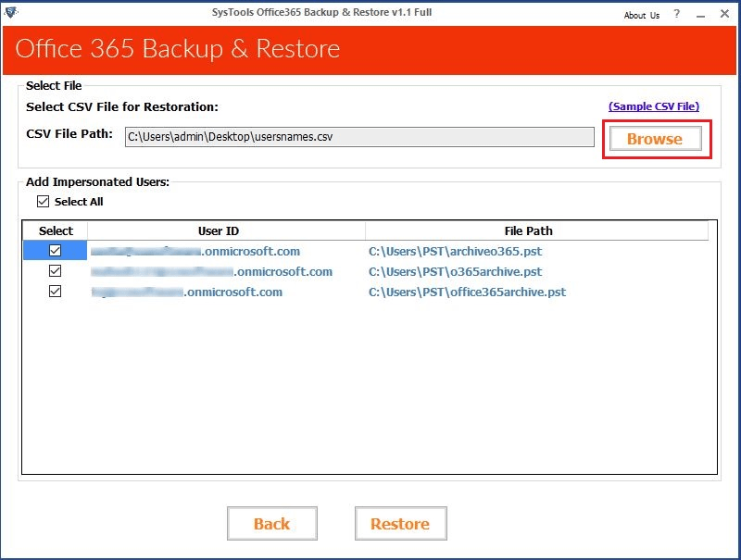This screenshot has width=741, height=560.
Task: Minimize the Backup & Restore window
Action: (x=698, y=15)
